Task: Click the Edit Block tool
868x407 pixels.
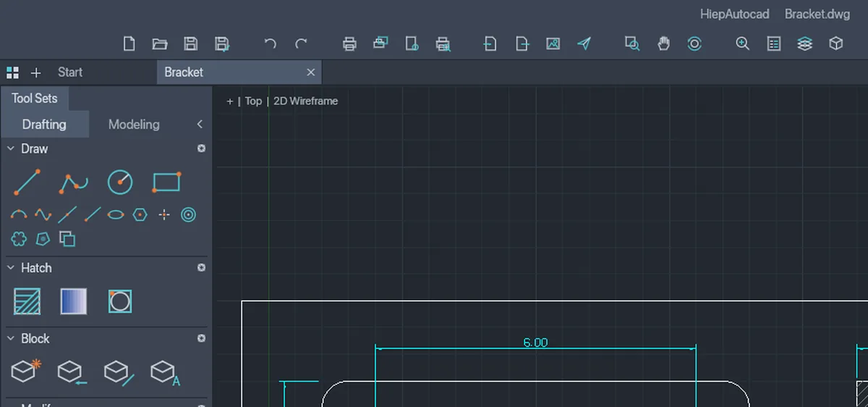Action: coord(119,372)
